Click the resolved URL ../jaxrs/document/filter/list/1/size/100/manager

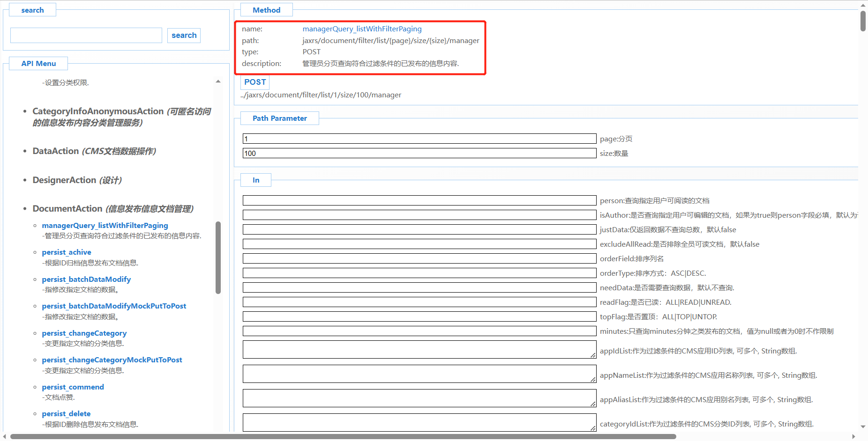pyautogui.click(x=321, y=95)
